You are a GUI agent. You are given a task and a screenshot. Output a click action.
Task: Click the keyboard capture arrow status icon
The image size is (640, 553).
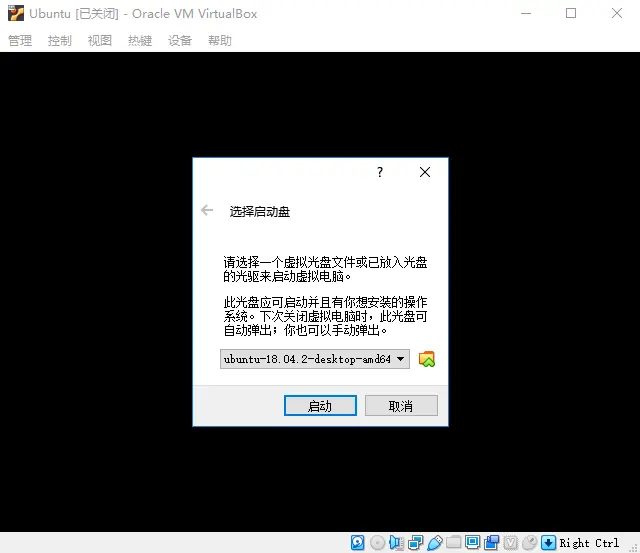click(548, 542)
